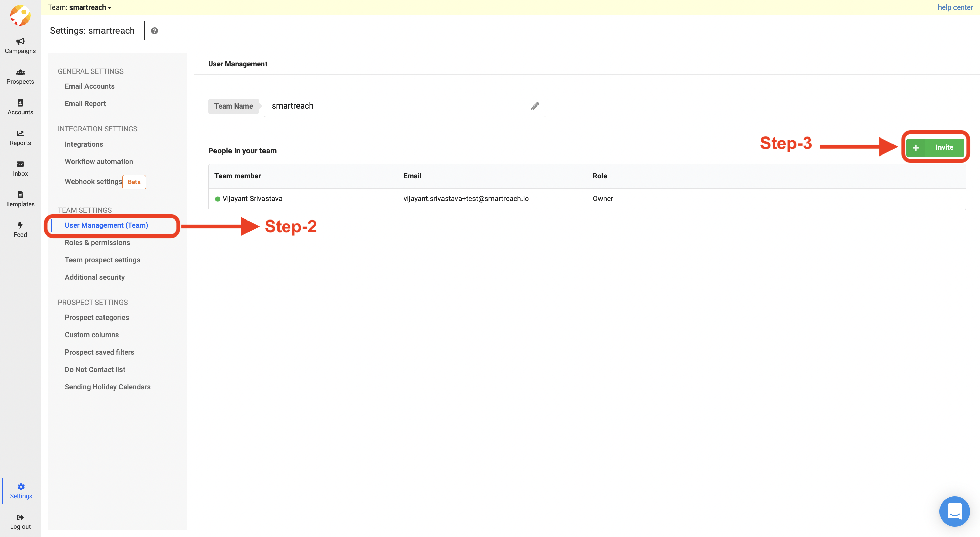This screenshot has height=537, width=980.
Task: Open Email Accounts settings
Action: tap(90, 86)
